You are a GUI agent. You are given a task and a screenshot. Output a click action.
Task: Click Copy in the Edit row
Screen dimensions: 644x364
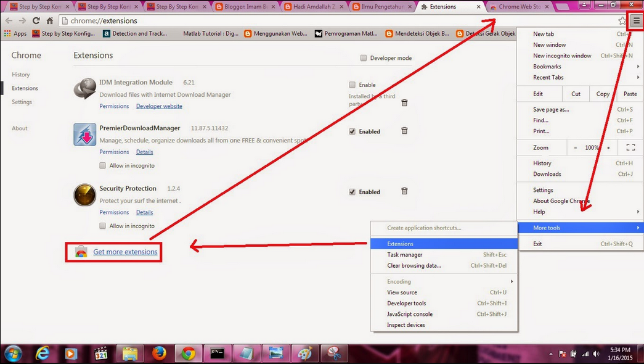[603, 94]
